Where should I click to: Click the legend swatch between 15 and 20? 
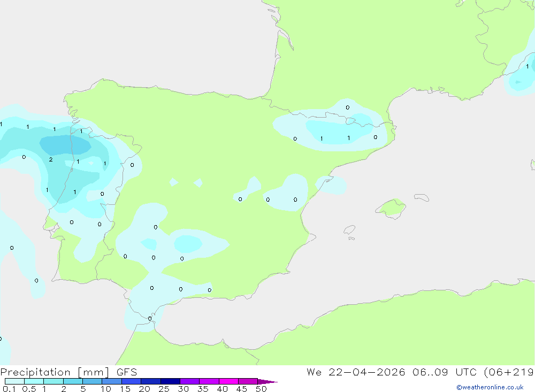[x=131, y=381]
